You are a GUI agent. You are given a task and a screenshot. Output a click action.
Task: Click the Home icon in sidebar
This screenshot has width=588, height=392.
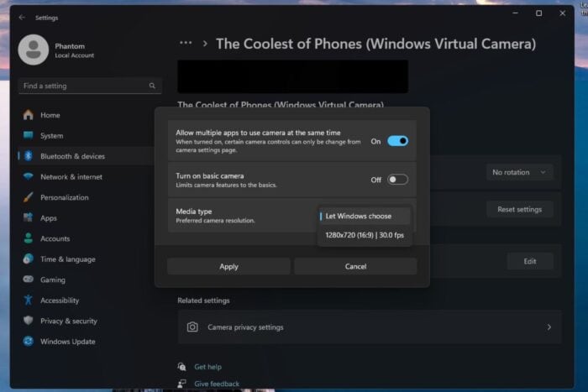[x=29, y=115]
